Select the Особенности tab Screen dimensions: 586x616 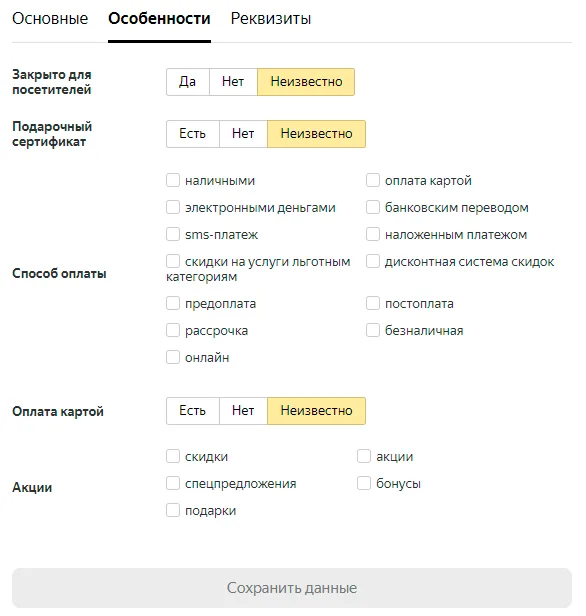(x=159, y=18)
